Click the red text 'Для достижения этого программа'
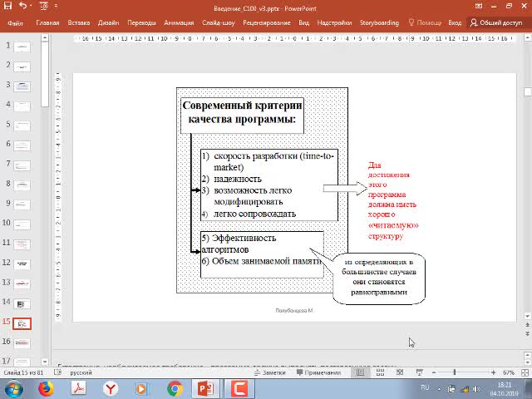 390,180
